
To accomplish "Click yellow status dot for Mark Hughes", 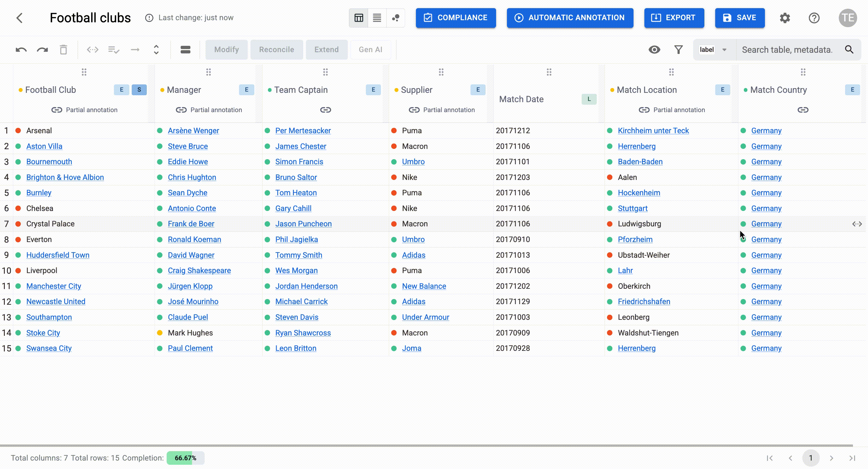I will click(160, 333).
